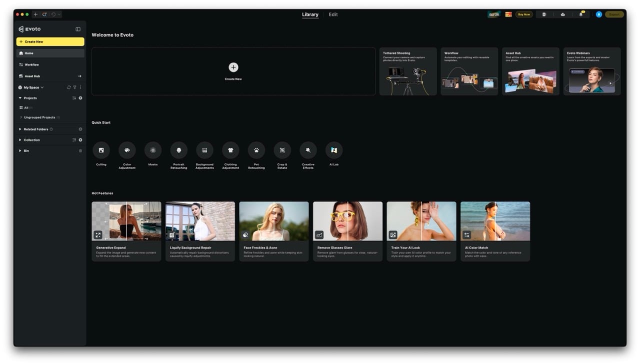Open the Creative Effects quick start icon
Viewport: 640px width, 364px height.
pyautogui.click(x=308, y=150)
